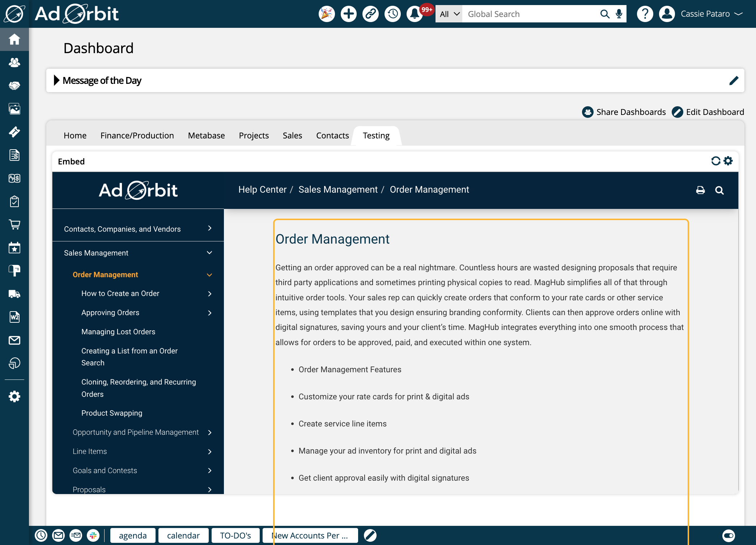The width and height of the screenshot is (756, 545).
Task: Click the party popper celebration icon
Action: 327,14
